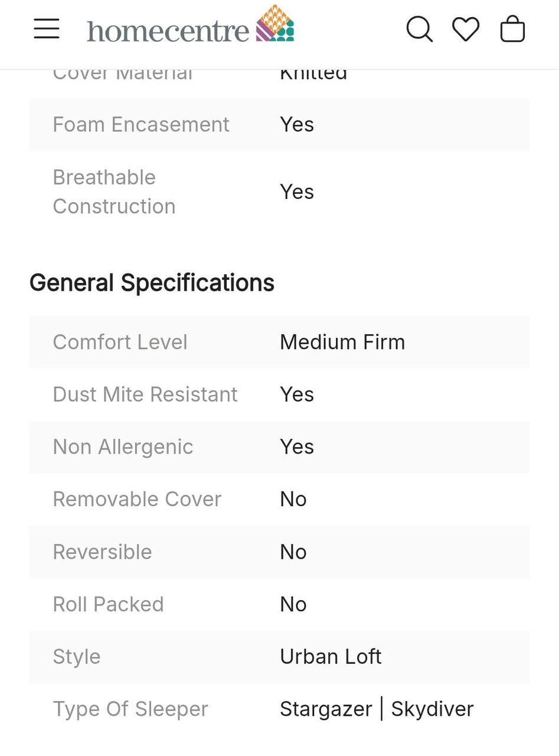Click the Dust Mite Resistant row label
The width and height of the screenshot is (559, 756).
tap(145, 395)
